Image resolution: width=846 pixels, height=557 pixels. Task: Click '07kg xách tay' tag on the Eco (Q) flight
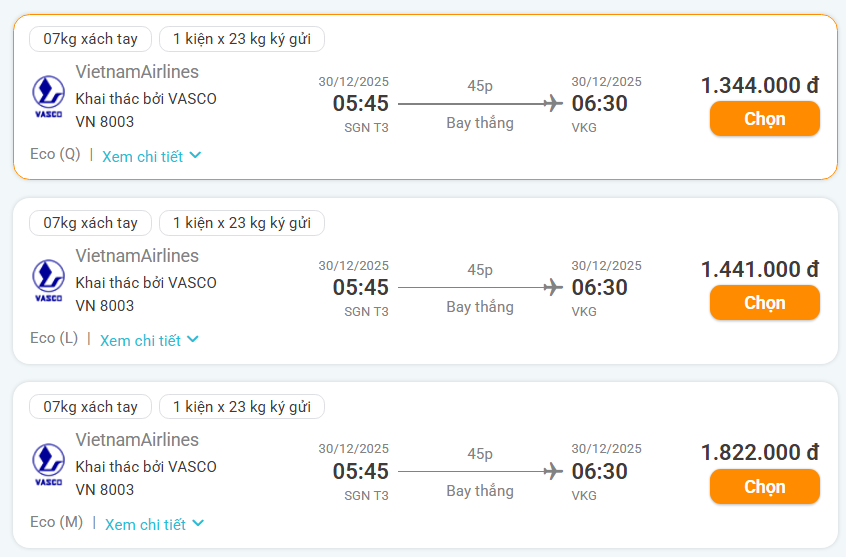click(91, 39)
